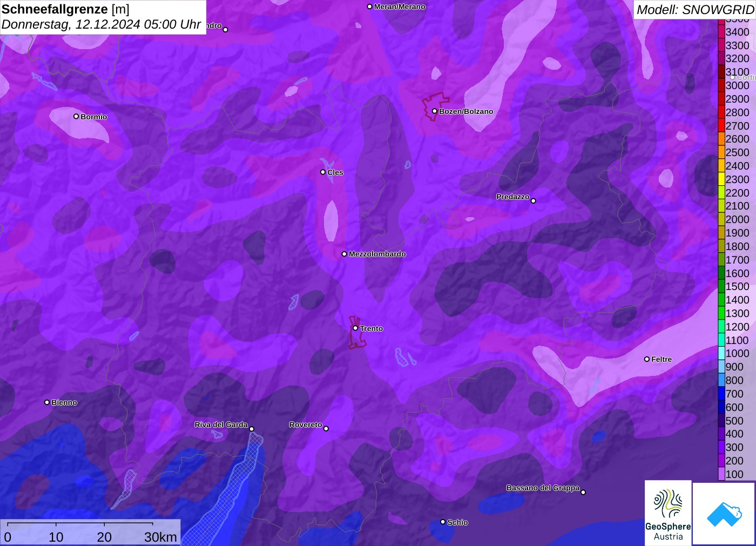The width and height of the screenshot is (756, 546).
Task: Click the Rovereto location dot
Action: coord(326,429)
